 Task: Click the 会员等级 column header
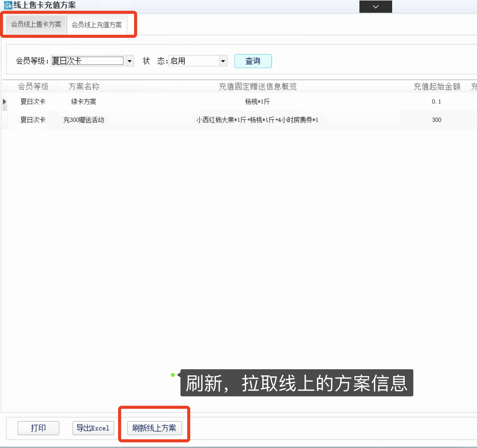click(33, 86)
